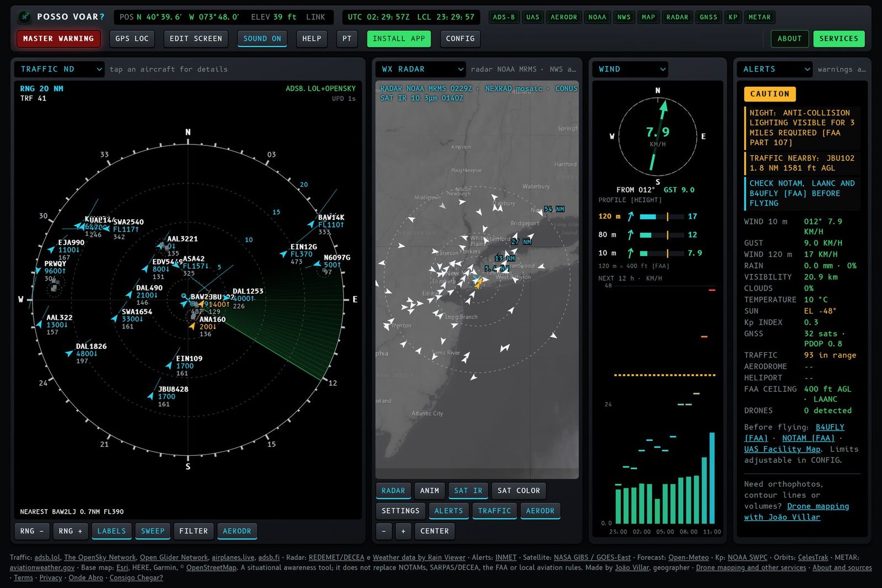This screenshot has height=588, width=882.
Task: Click the NOAA status tab
Action: coord(597,17)
